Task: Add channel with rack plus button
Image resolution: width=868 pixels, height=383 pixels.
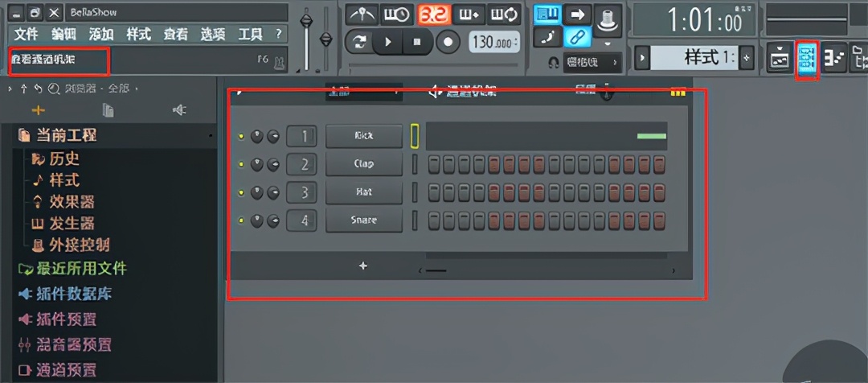Action: tap(363, 266)
